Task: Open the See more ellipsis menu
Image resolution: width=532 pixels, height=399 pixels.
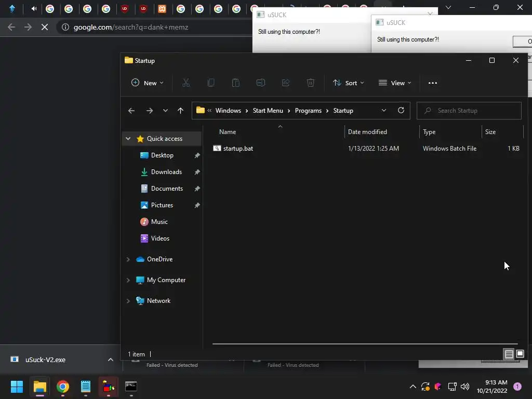Action: (433, 83)
